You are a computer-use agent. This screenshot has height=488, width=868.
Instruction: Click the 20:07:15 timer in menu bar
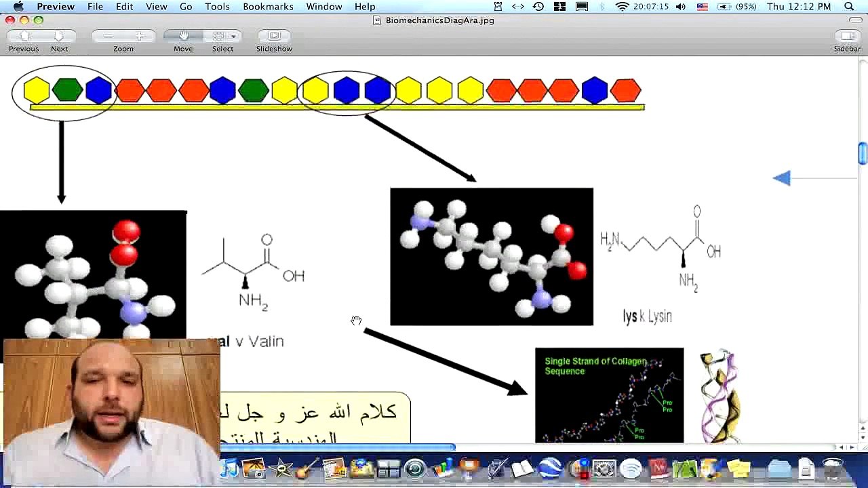(651, 7)
